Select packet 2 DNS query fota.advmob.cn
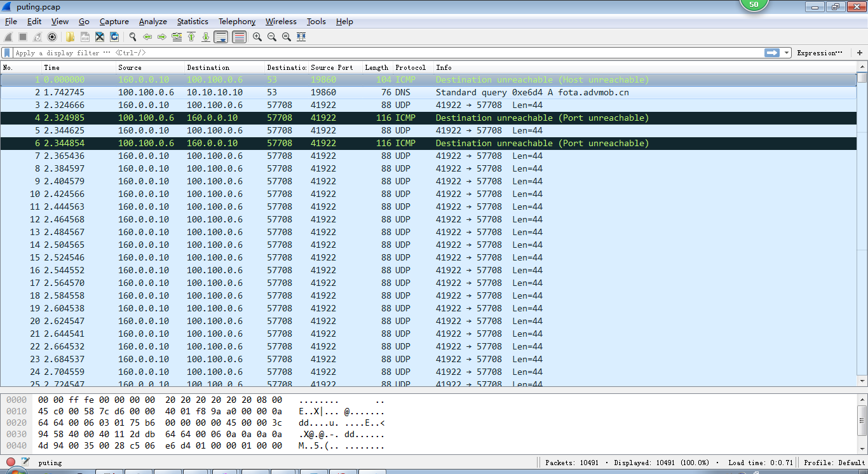 coord(428,92)
